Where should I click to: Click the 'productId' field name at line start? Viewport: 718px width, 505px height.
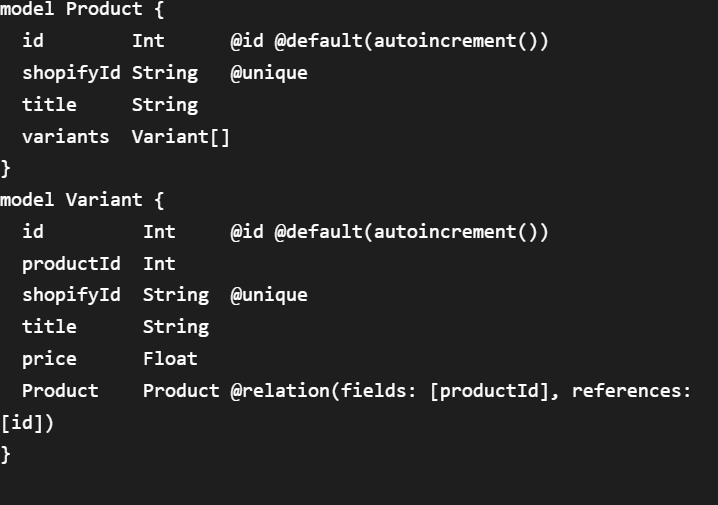[71, 264]
